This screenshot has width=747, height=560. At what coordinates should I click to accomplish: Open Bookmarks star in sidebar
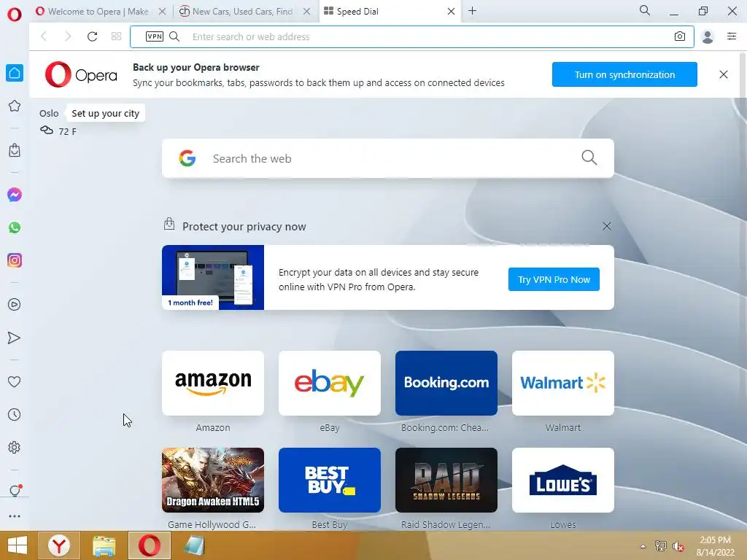point(15,106)
